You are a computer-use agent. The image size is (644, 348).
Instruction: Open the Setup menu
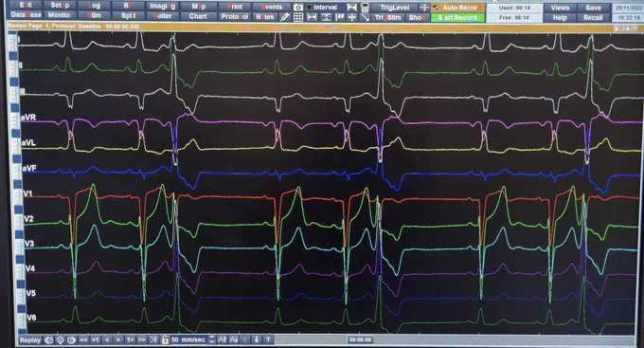coord(60,6)
